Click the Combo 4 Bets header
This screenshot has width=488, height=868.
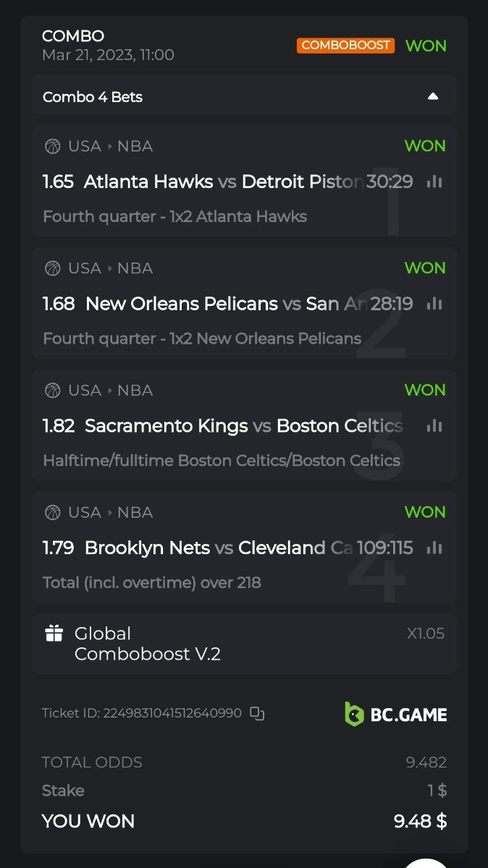coord(93,97)
